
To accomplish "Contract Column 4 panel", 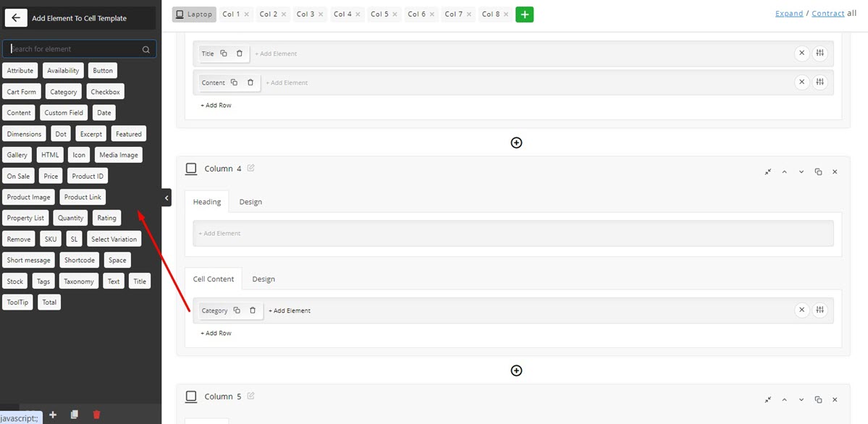I will (768, 172).
